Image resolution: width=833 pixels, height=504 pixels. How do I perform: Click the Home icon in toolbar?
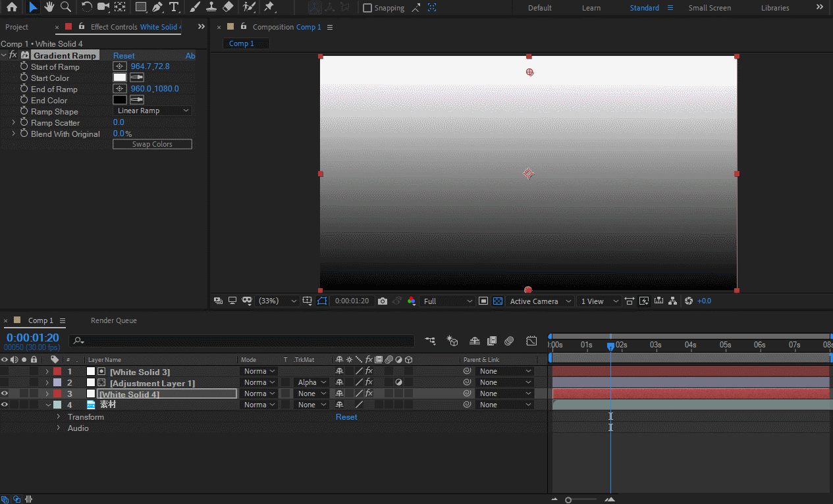(12, 7)
